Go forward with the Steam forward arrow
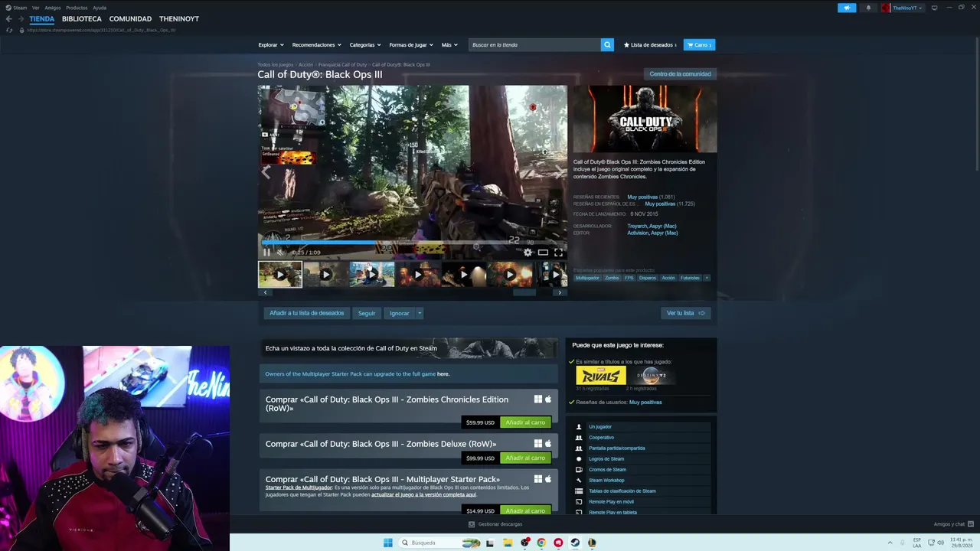 coord(21,19)
